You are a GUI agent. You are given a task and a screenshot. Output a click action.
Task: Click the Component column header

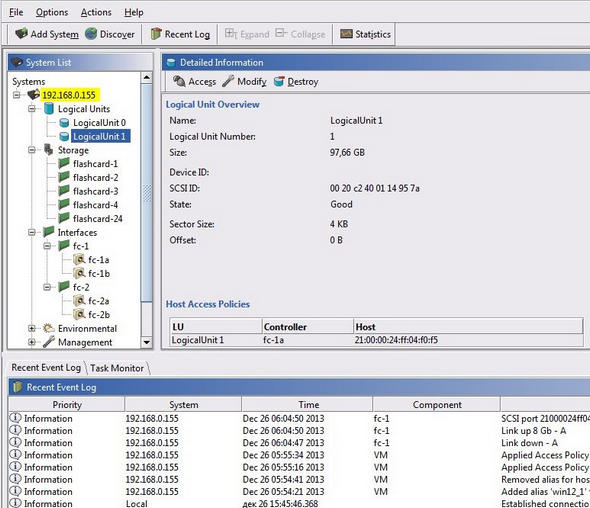coord(437,405)
